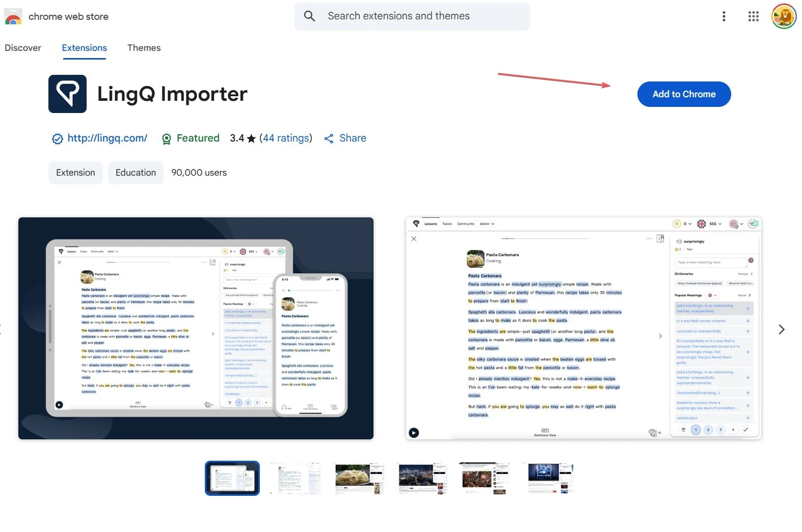
Task: Select the first carousel thumbnail
Action: click(232, 478)
